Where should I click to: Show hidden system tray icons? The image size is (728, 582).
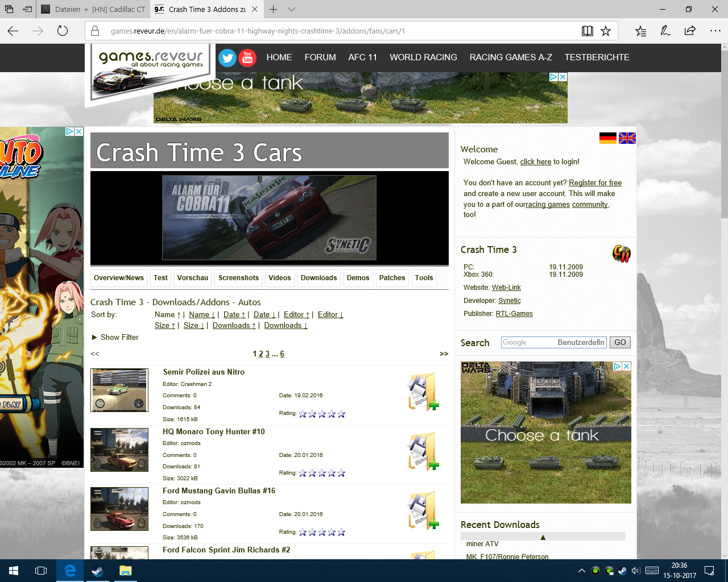click(x=581, y=571)
